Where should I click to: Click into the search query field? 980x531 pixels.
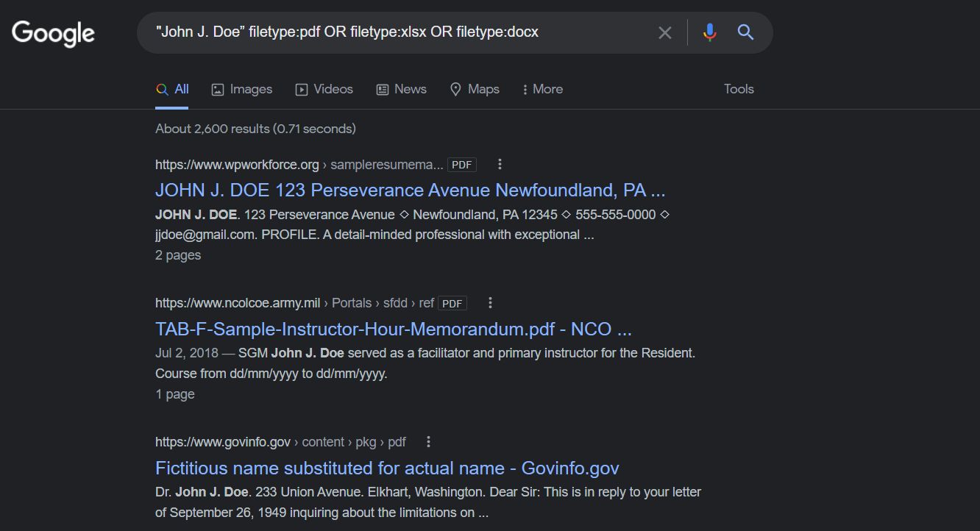click(x=397, y=32)
